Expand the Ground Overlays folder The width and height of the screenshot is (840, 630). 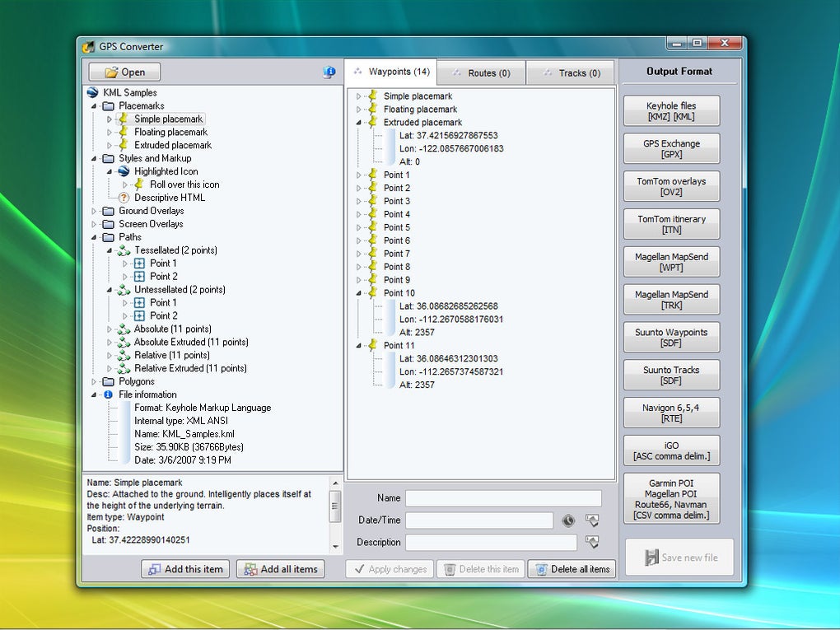tap(94, 211)
